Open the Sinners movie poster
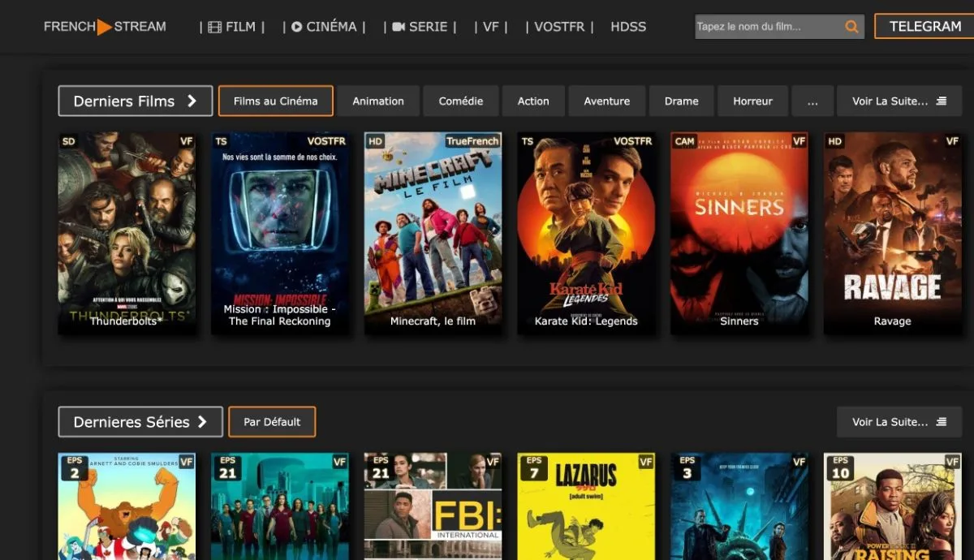The width and height of the screenshot is (974, 560). [739, 231]
